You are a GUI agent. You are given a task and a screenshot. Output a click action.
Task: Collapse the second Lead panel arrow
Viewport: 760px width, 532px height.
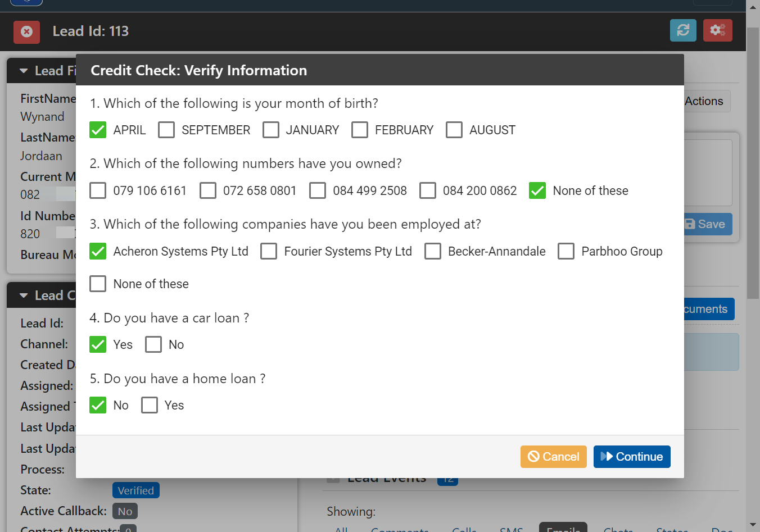24,295
